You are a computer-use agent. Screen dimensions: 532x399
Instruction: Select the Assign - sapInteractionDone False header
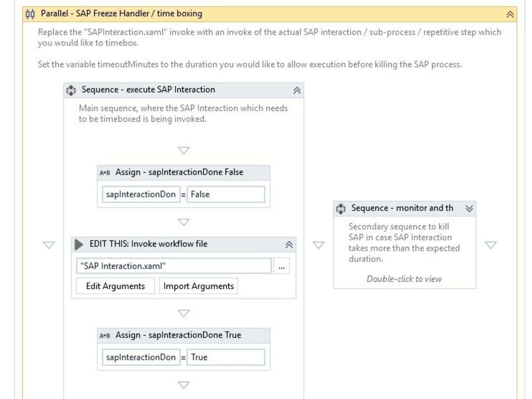pos(183,172)
